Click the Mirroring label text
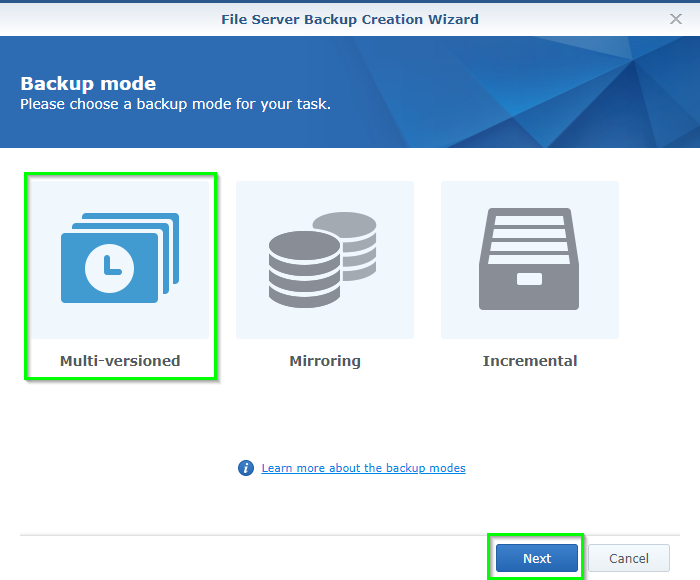700x580 pixels. click(x=325, y=361)
